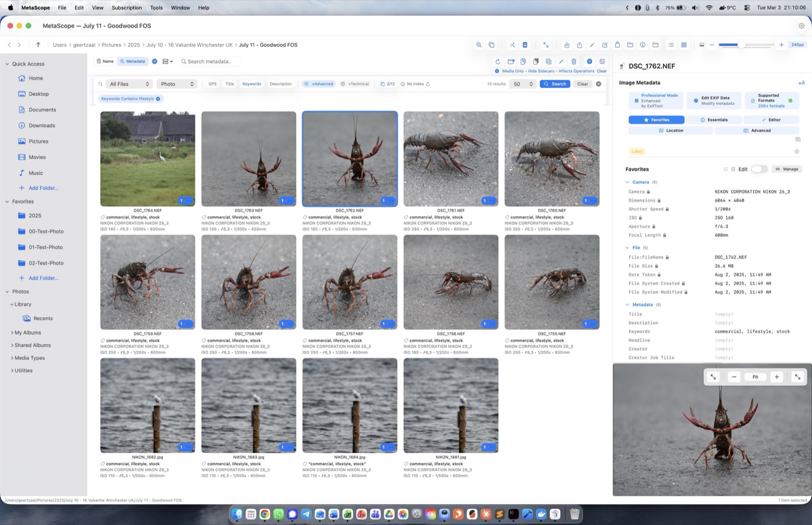The width and height of the screenshot is (812, 525).
Task: Click the list view icon in the toolbar
Action: click(x=671, y=45)
